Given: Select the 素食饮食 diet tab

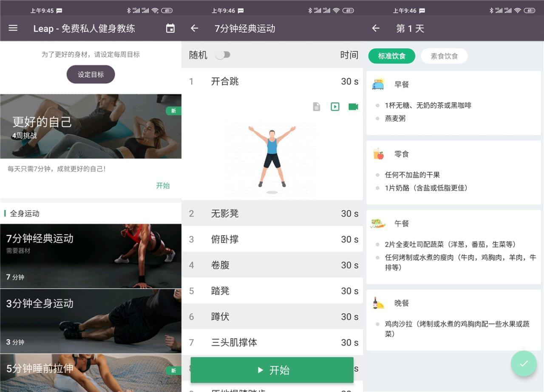Looking at the screenshot, I should tap(444, 56).
